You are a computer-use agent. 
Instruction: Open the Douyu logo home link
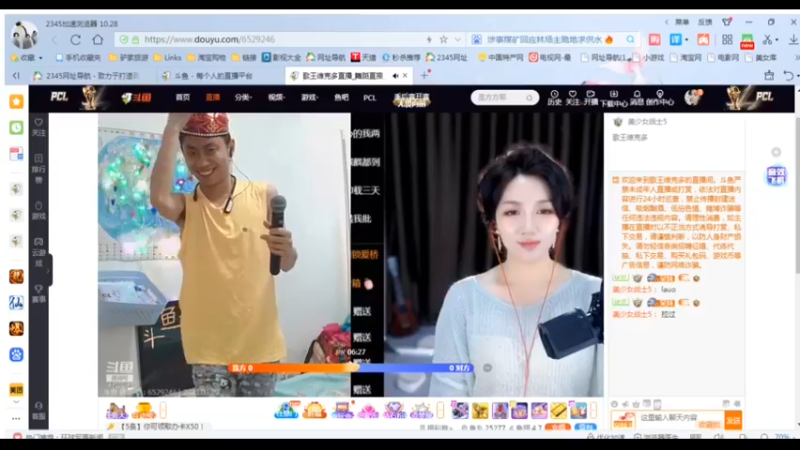[136, 97]
